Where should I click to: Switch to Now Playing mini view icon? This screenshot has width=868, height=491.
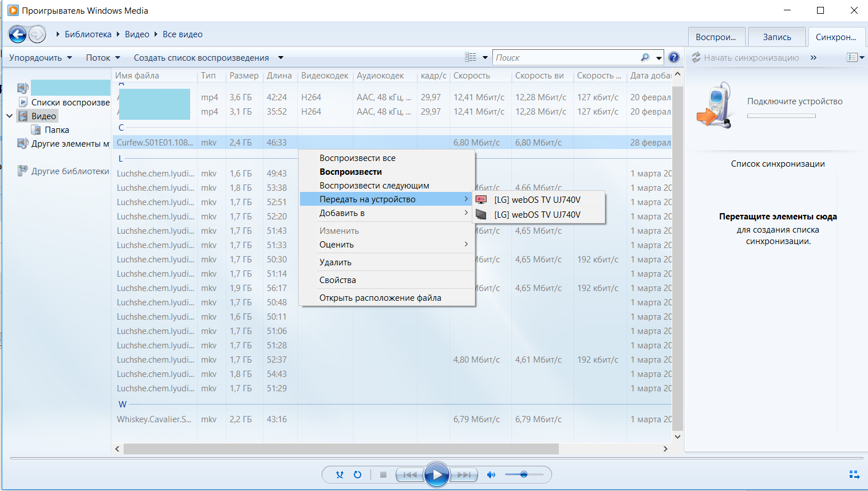click(854, 474)
